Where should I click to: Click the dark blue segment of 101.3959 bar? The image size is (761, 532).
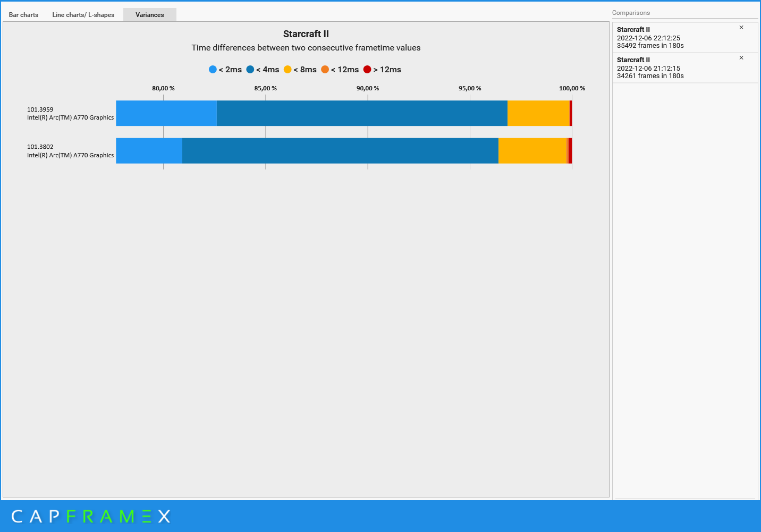[362, 113]
